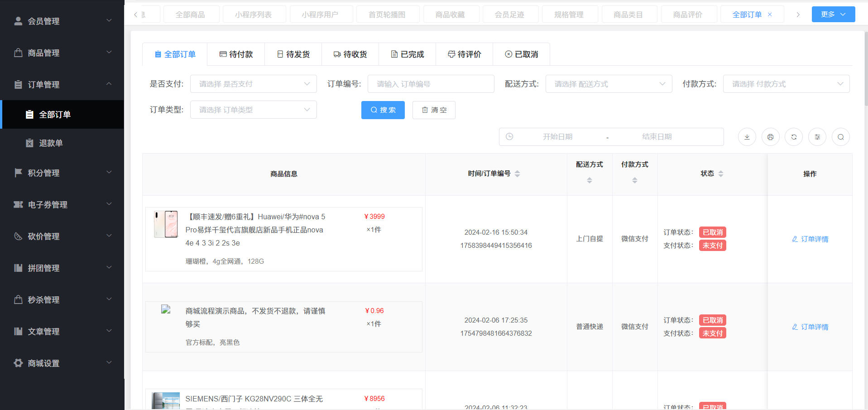Open 退款单 in sidebar
The image size is (868, 410).
click(62, 143)
